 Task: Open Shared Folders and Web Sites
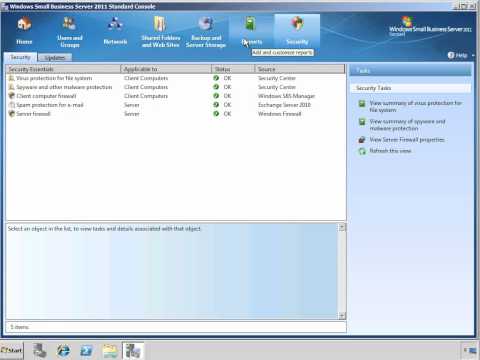click(x=160, y=32)
